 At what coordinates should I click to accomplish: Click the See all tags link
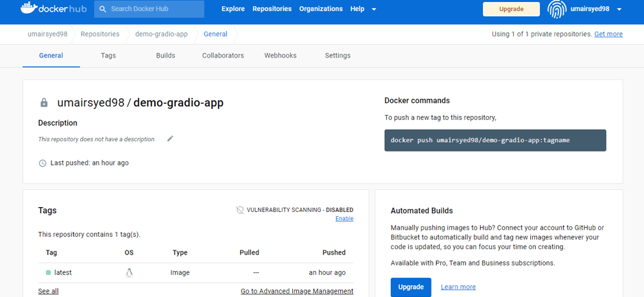coord(49,292)
